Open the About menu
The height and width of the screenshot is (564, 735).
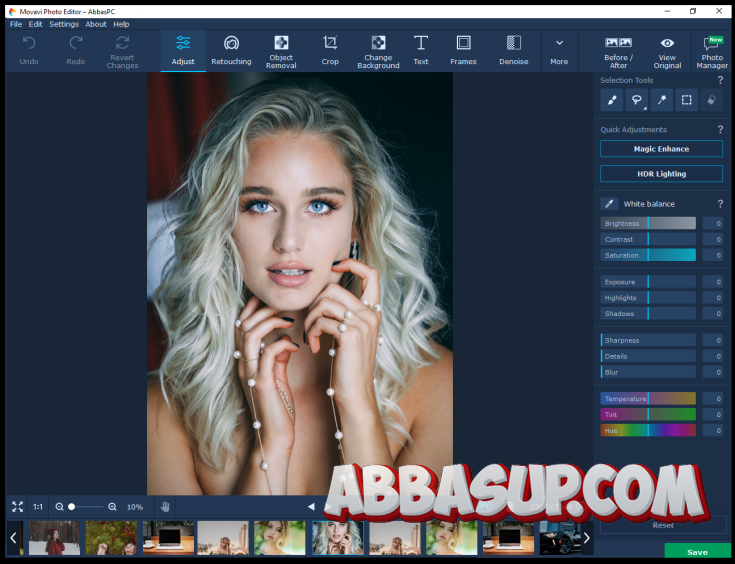(96, 24)
